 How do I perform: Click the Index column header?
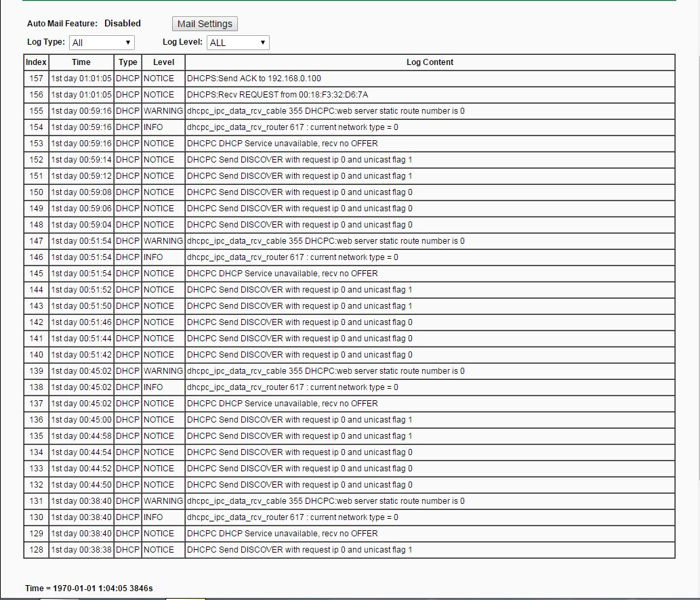36,62
